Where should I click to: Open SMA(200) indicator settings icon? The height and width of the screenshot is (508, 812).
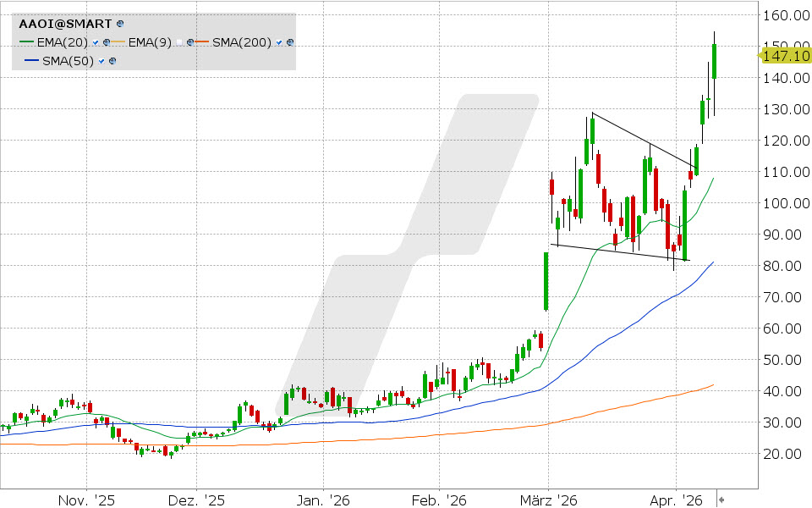pos(290,42)
